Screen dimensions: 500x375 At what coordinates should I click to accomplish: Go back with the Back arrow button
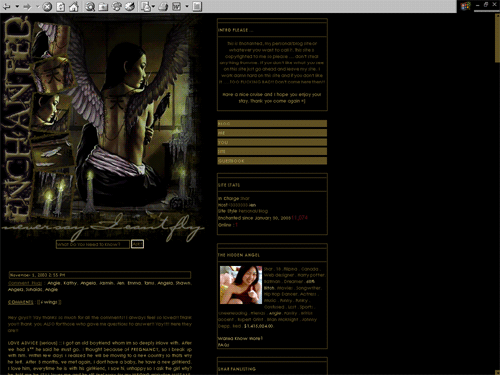click(7, 6)
